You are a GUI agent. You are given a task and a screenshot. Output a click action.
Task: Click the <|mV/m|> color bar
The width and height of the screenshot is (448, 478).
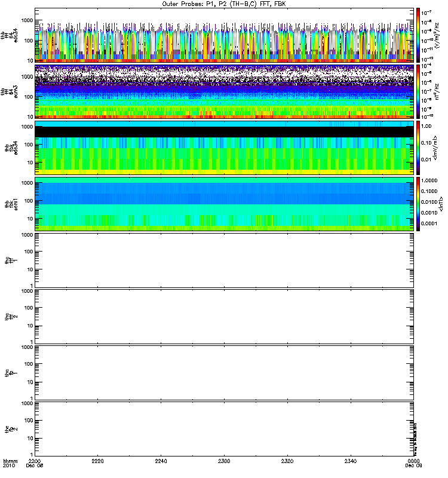click(x=418, y=148)
